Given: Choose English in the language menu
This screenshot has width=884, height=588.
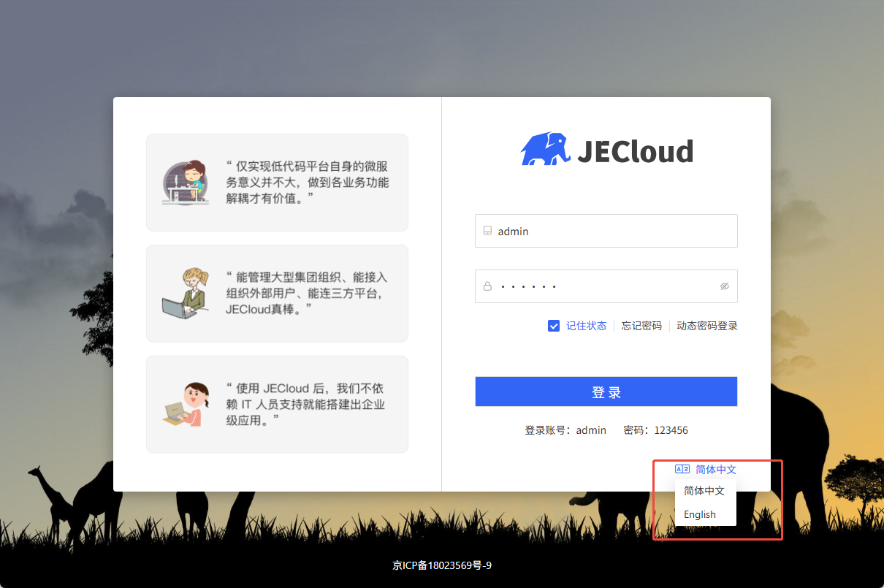Looking at the screenshot, I should (x=700, y=514).
